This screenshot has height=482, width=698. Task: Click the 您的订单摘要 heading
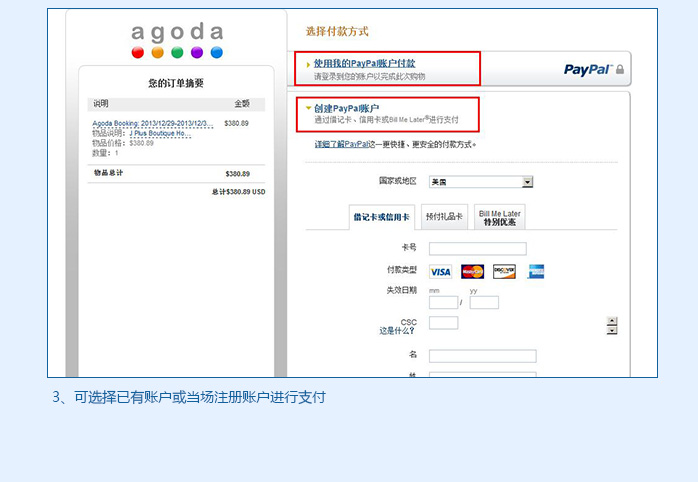(x=176, y=83)
